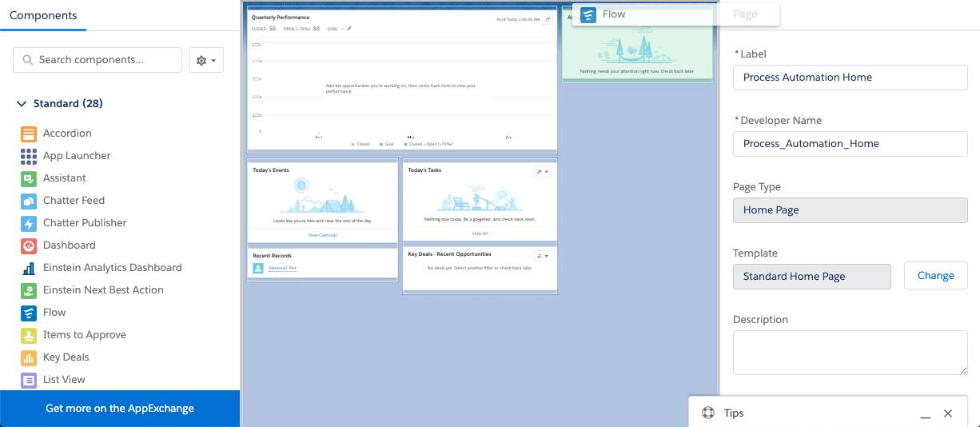Image resolution: width=980 pixels, height=427 pixels.
Task: Click the Einstein Next Best Action icon
Action: (x=29, y=290)
